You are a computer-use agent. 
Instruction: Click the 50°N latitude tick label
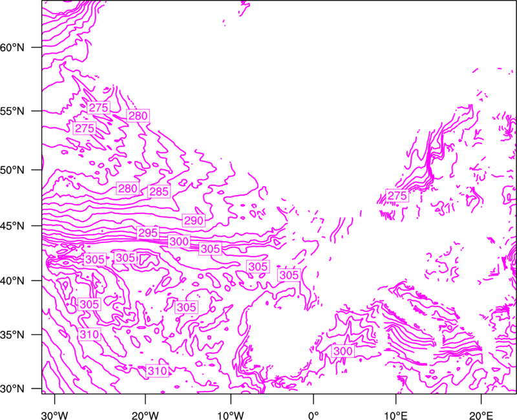12,170
